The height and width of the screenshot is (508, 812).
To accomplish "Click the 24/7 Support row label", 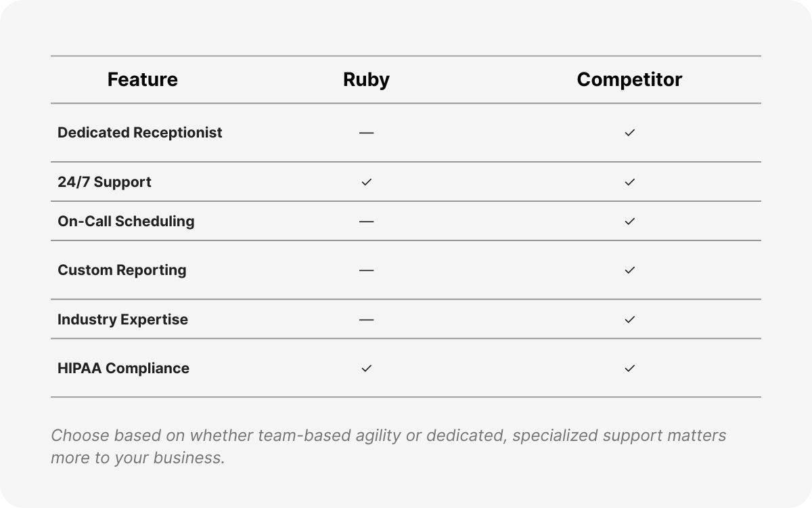I will 104,182.
